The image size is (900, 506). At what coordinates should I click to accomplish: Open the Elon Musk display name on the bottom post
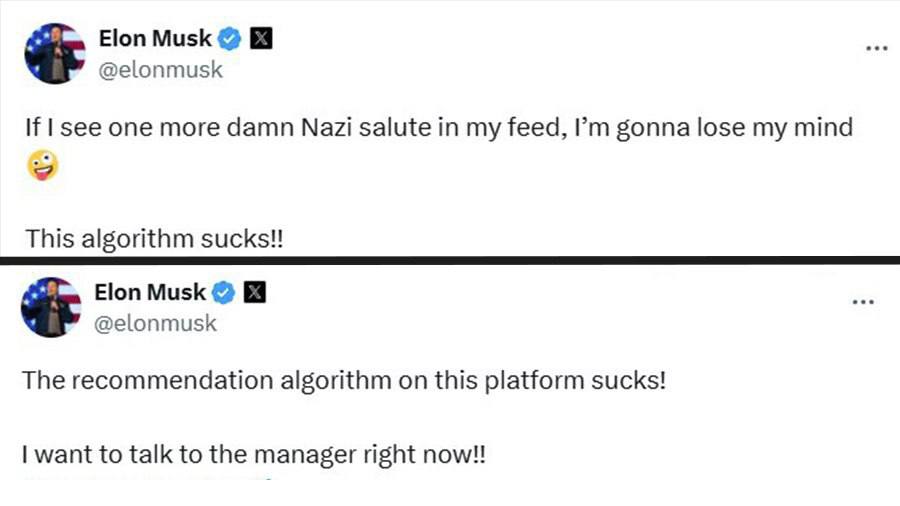(150, 293)
